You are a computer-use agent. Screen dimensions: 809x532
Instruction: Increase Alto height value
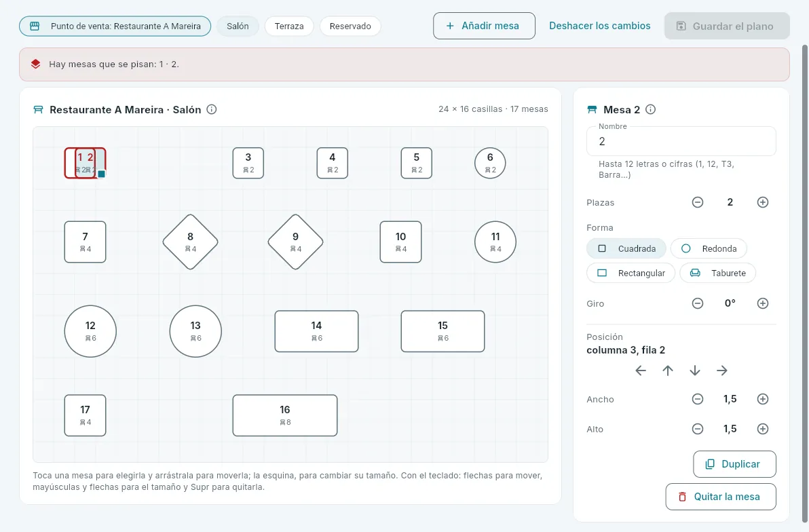point(763,429)
